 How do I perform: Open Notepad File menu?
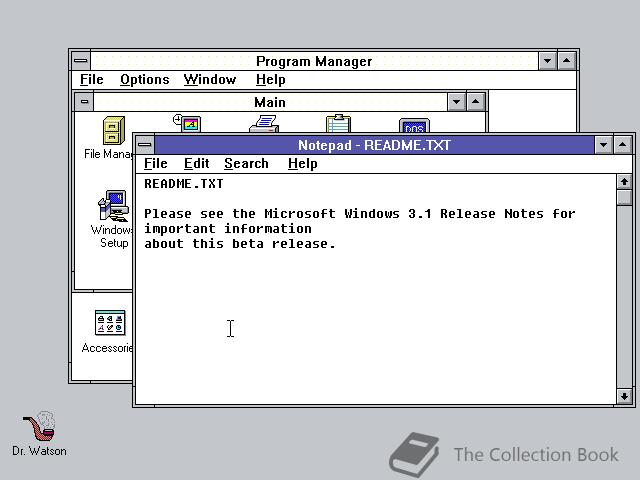156,164
